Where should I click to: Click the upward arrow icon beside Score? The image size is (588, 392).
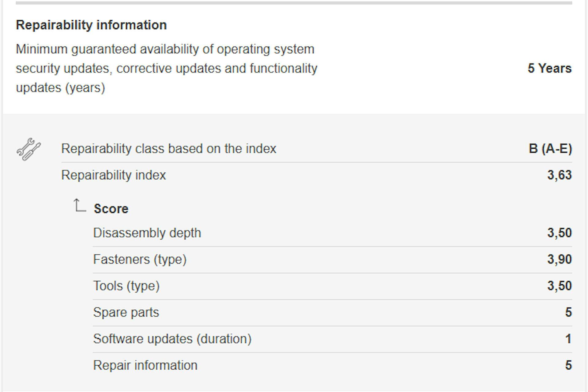(79, 206)
